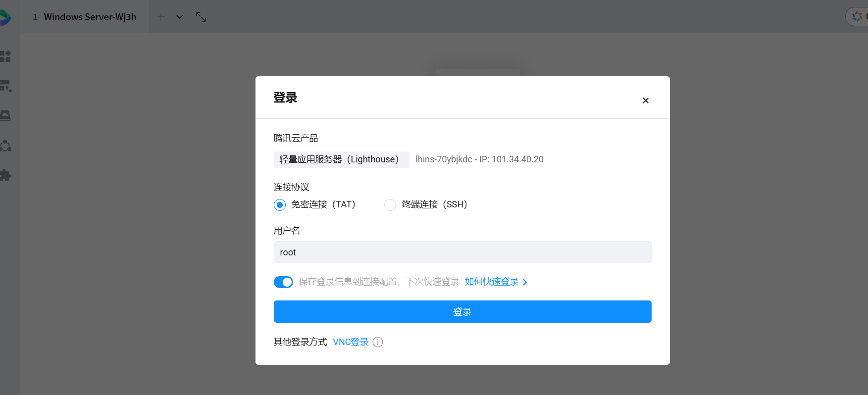The height and width of the screenshot is (395, 868).
Task: Click the blue 登录 button
Action: pyautogui.click(x=462, y=312)
